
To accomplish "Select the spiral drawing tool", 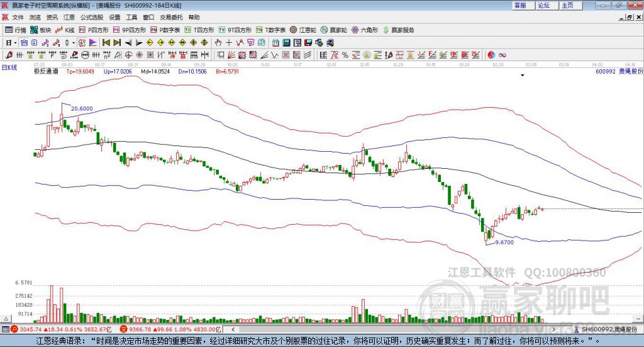I will 64,55.
